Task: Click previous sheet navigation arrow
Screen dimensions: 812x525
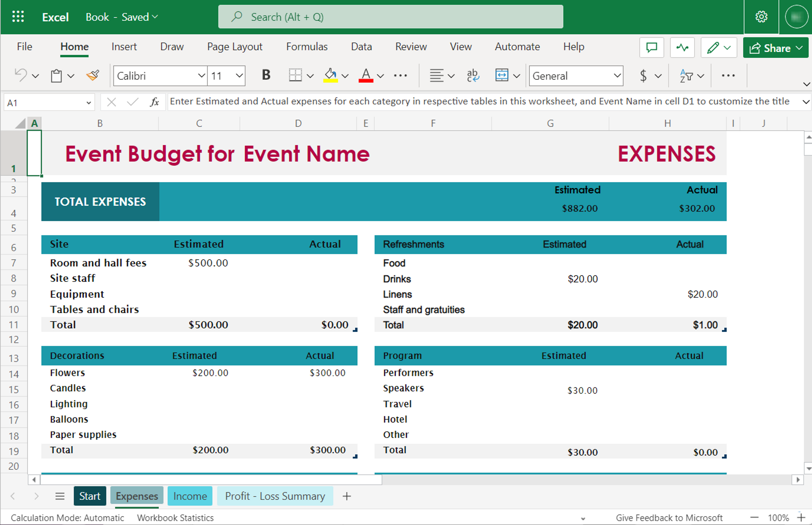Action: [x=13, y=496]
